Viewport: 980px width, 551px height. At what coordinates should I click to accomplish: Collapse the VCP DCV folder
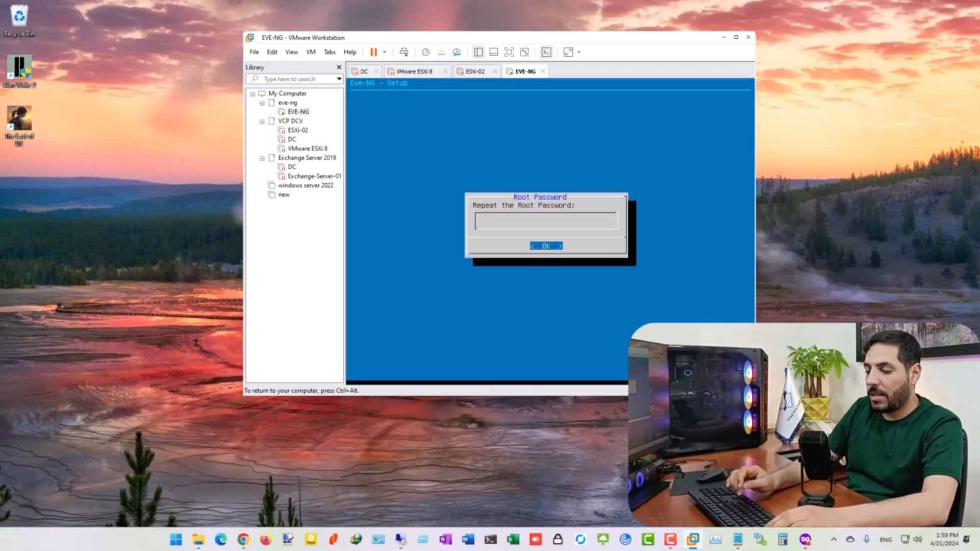tap(262, 122)
